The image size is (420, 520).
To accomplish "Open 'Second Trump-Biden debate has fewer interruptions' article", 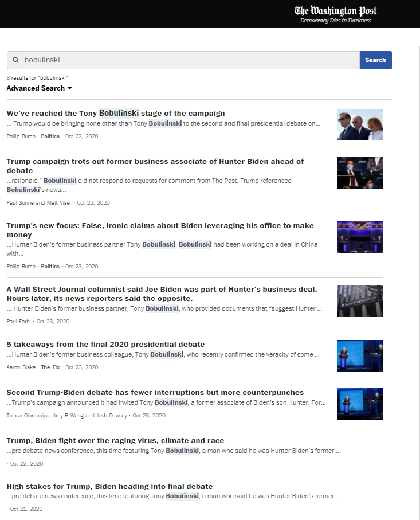I will [155, 392].
